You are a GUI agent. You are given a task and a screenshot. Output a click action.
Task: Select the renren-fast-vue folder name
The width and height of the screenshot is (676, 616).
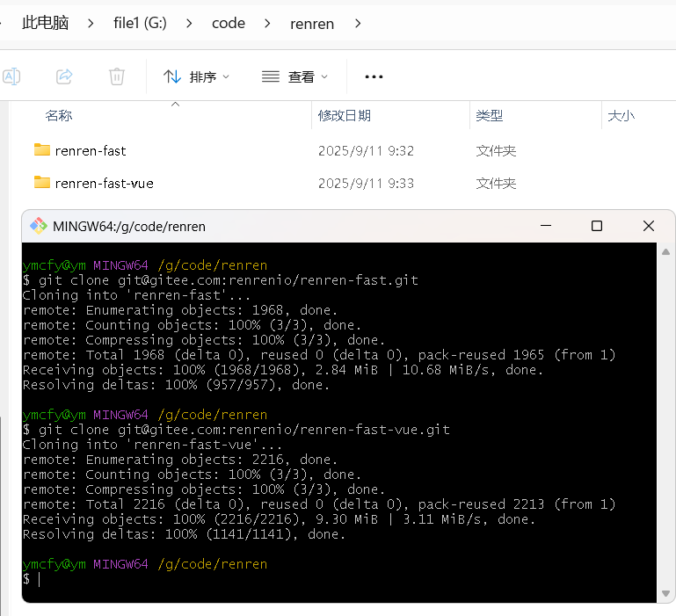click(x=105, y=183)
